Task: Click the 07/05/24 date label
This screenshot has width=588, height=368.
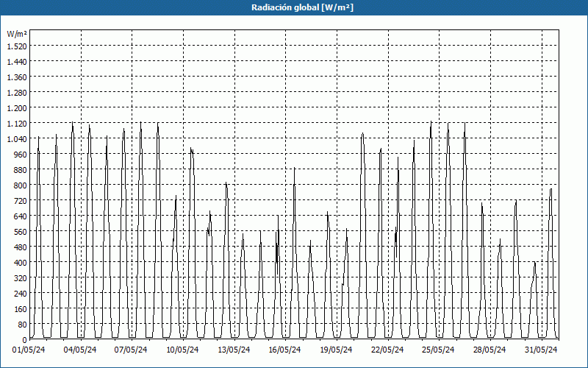Action: click(x=131, y=350)
